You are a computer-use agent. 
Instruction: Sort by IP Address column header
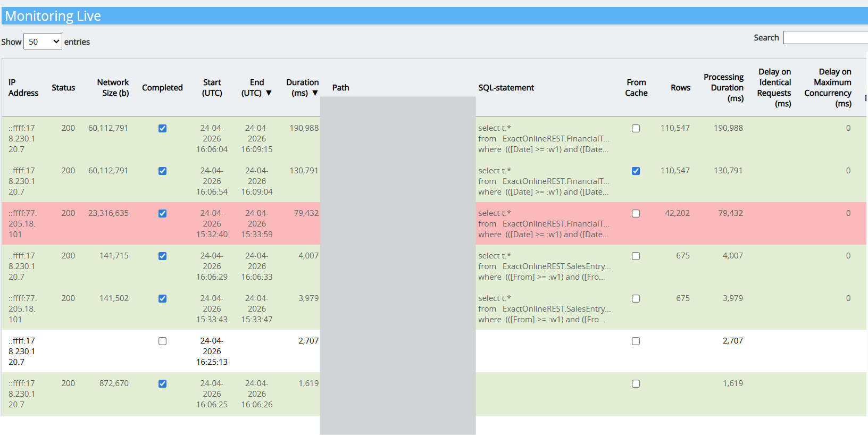click(23, 88)
